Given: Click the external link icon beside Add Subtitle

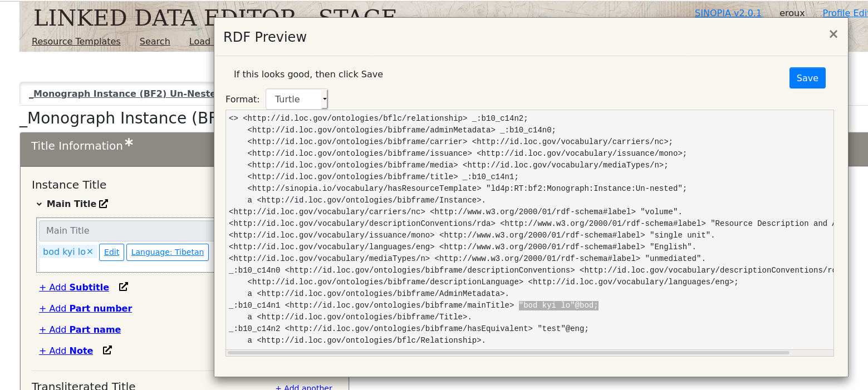Looking at the screenshot, I should coord(123,287).
